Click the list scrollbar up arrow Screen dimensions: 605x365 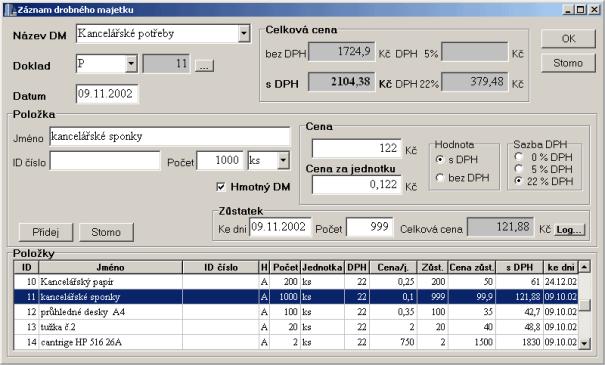pyautogui.click(x=584, y=267)
